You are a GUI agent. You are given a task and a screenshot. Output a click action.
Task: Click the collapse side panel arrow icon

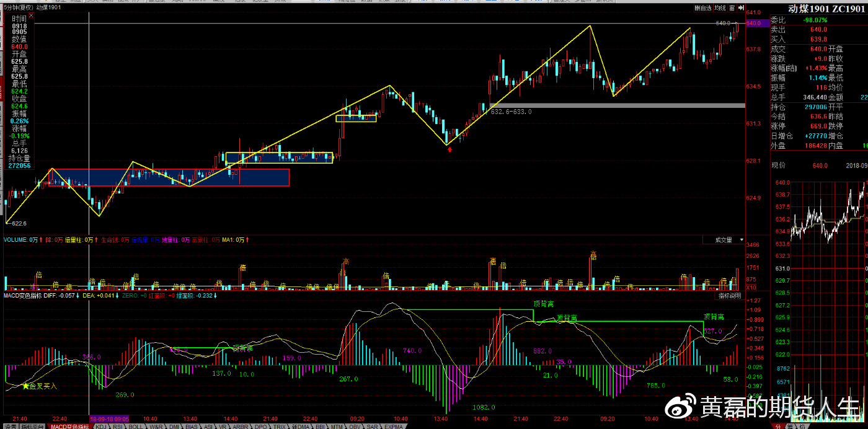point(740,8)
